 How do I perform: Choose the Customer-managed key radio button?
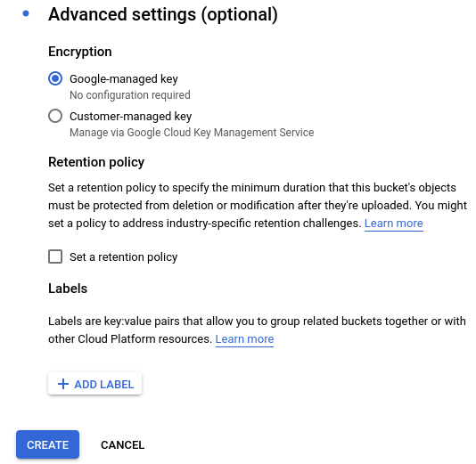[55, 116]
